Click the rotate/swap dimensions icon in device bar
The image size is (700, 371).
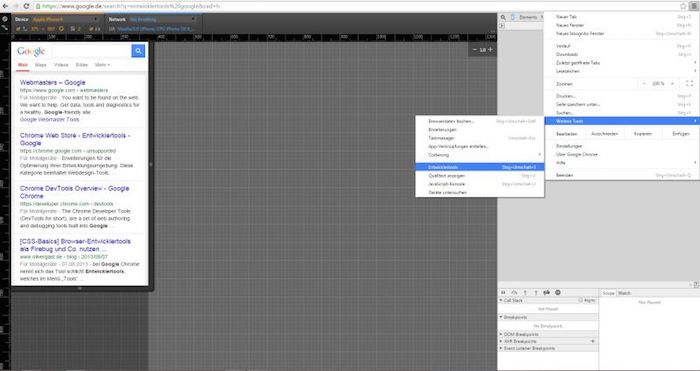62,29
